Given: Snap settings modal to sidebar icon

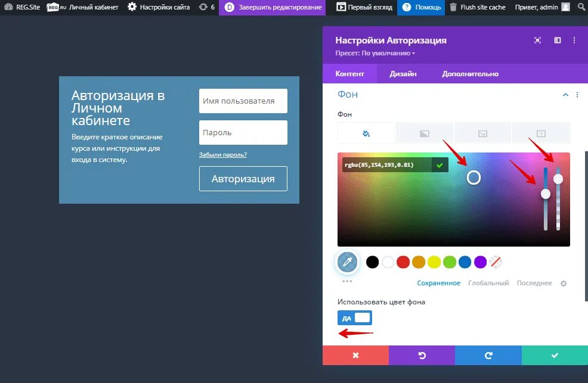Looking at the screenshot, I should (557, 40).
